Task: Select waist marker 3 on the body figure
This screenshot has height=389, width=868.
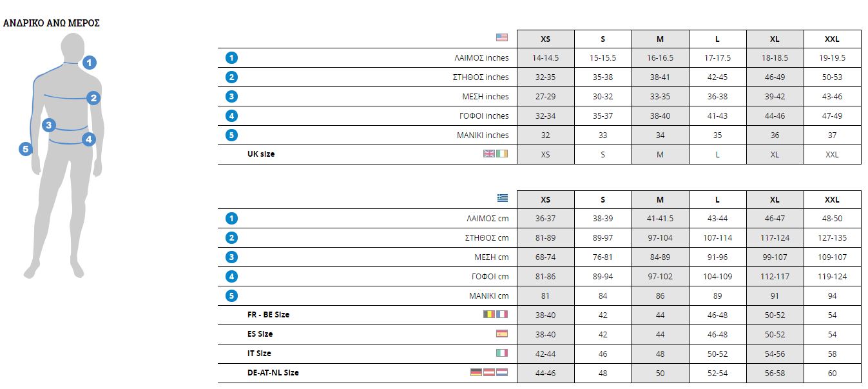Action: (x=48, y=125)
